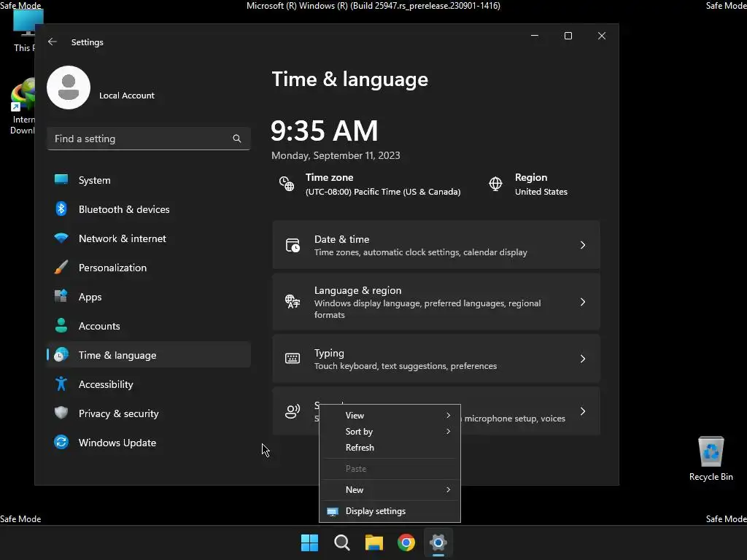747x560 pixels.
Task: Click the Accounts person icon
Action: click(61, 325)
